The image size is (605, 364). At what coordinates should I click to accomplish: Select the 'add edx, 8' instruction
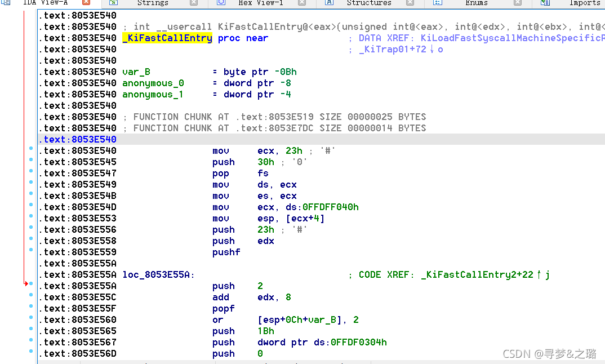pos(252,297)
